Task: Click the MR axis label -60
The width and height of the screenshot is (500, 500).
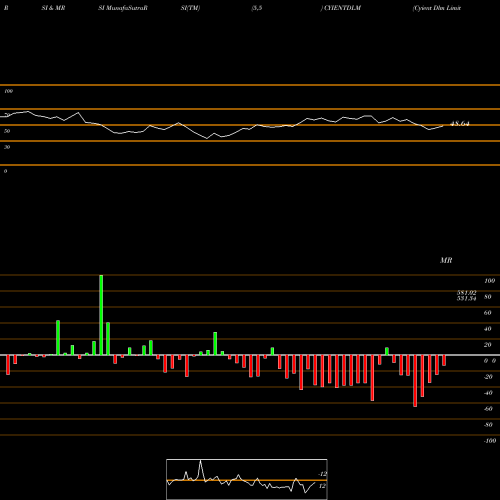Action: point(488,409)
